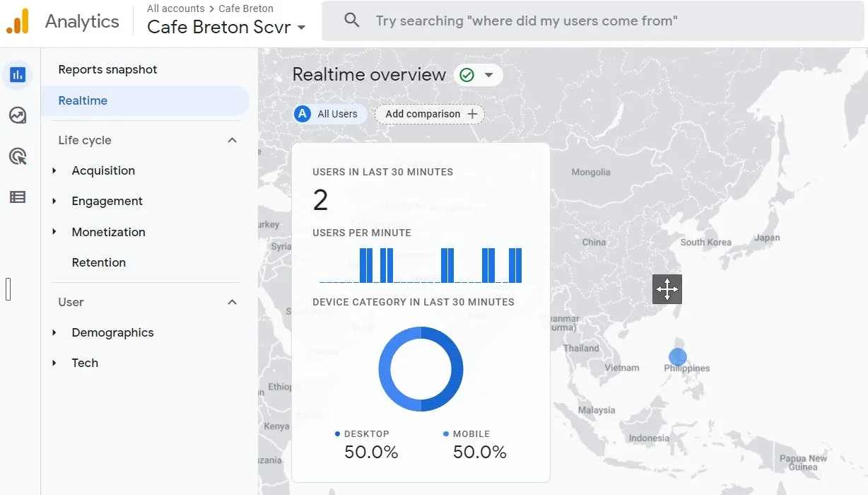Open the Explore icon in left rail

click(18, 115)
